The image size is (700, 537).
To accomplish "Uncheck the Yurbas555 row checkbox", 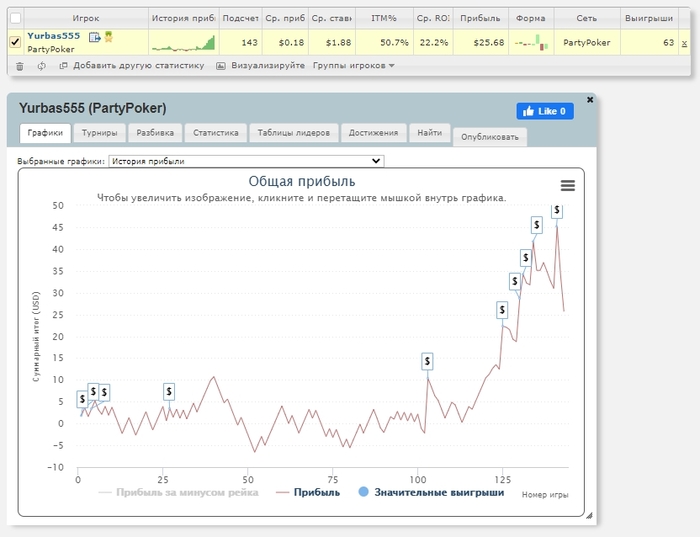I will [x=15, y=42].
